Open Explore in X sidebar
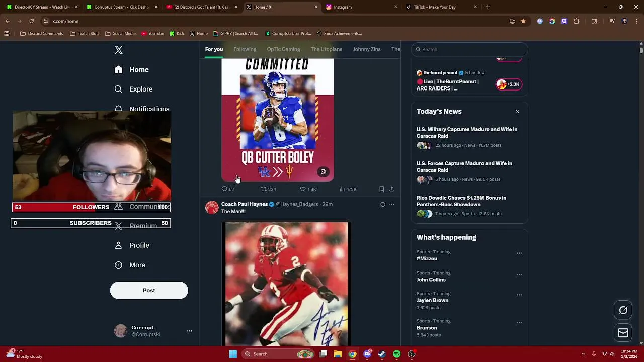644x362 pixels. (x=133, y=89)
